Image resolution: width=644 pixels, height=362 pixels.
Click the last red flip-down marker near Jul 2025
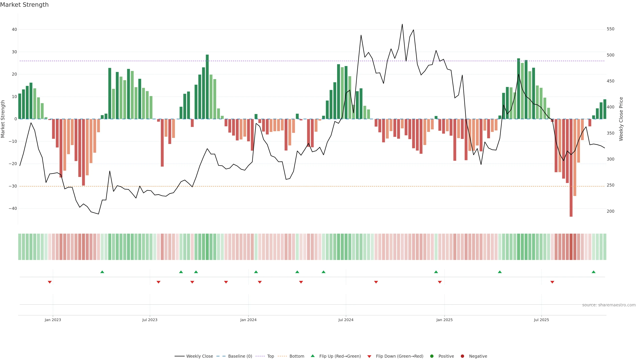coord(552,282)
